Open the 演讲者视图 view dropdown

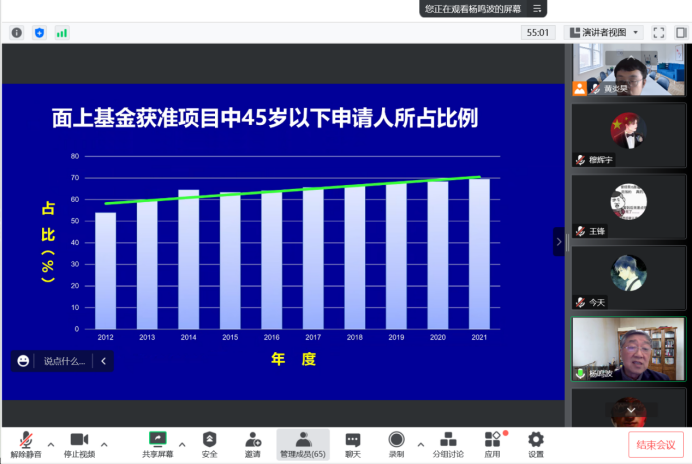click(x=604, y=32)
